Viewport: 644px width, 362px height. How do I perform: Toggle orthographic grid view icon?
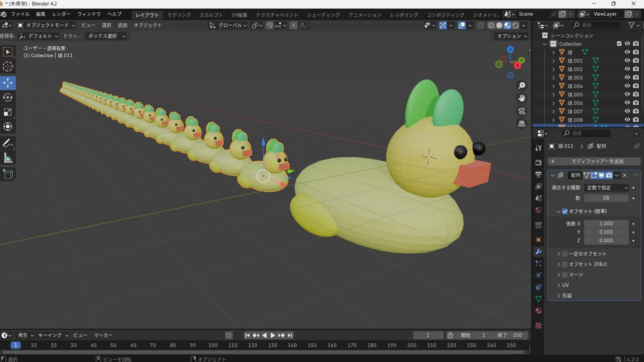pos(522,124)
